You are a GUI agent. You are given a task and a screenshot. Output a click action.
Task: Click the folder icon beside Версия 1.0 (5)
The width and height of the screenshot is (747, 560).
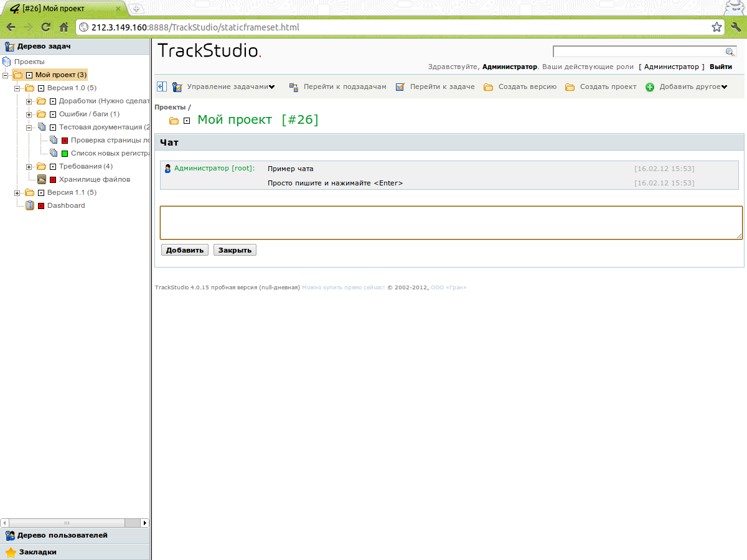(x=29, y=88)
